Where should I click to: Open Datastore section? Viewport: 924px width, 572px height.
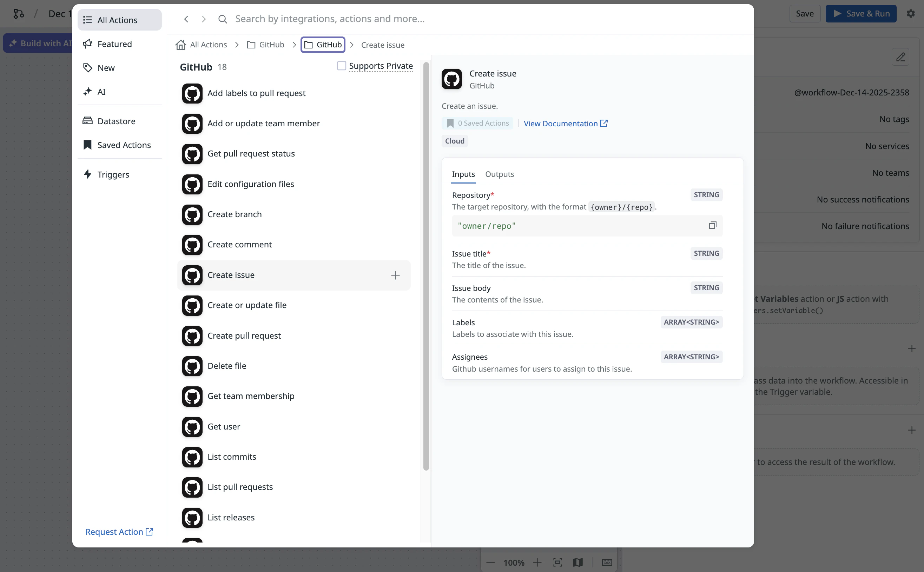point(120,121)
